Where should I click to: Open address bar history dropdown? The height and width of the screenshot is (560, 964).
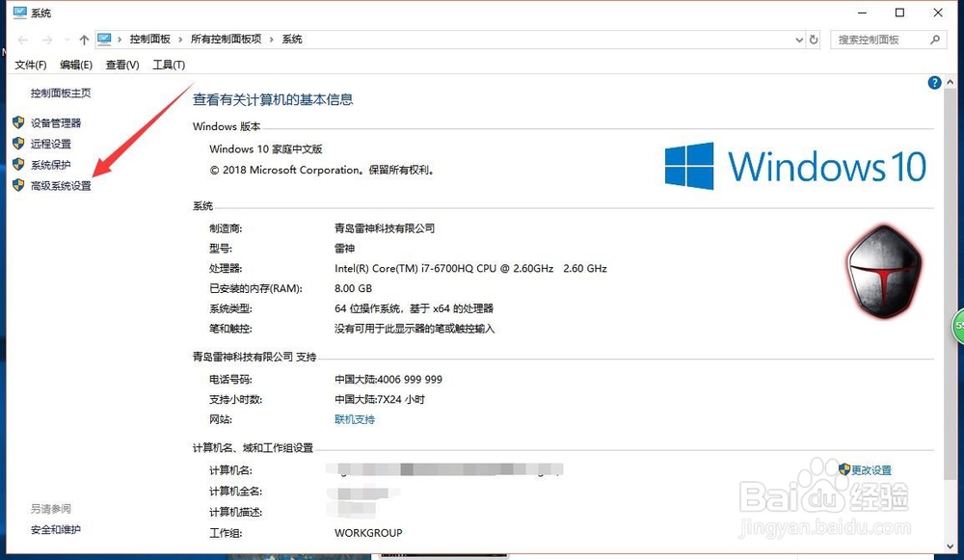click(799, 40)
